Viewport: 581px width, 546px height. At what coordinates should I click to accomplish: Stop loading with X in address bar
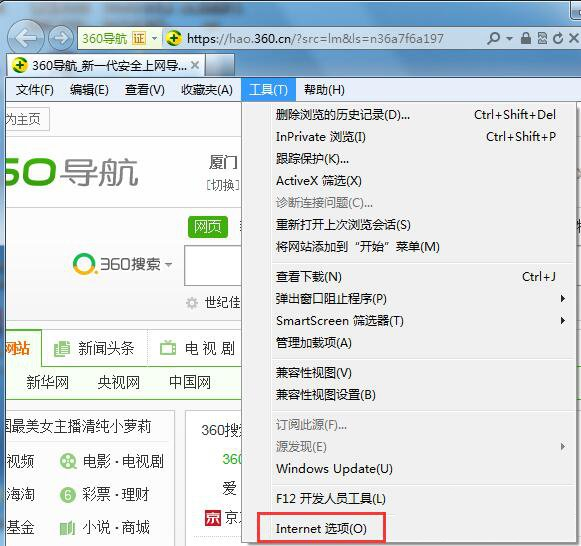[x=573, y=38]
